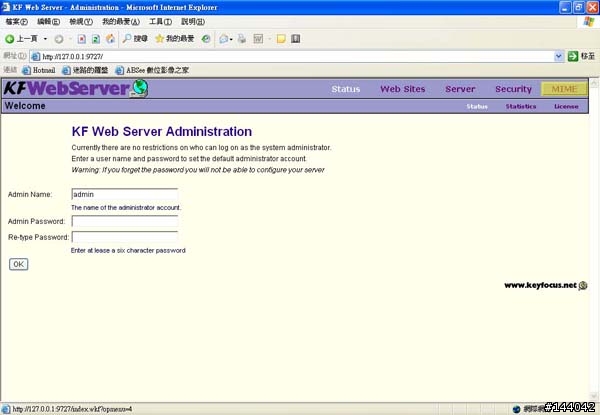This screenshot has width=600, height=415.
Task: Switch to the Security tab
Action: point(514,89)
